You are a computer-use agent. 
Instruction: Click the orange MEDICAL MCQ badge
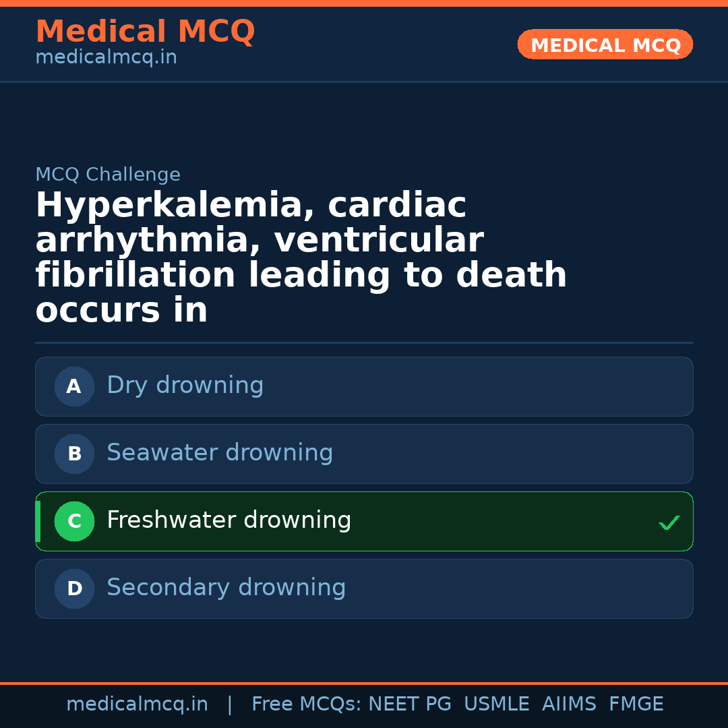pos(605,44)
